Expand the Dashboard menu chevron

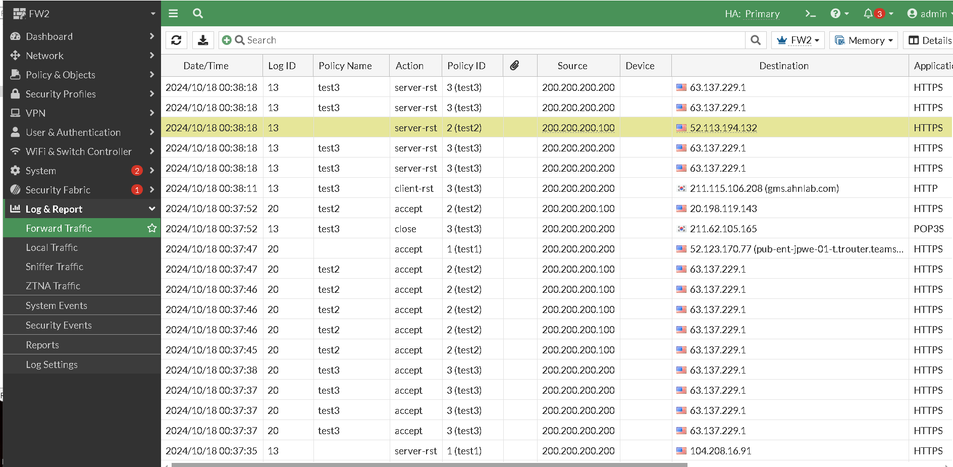click(x=151, y=36)
